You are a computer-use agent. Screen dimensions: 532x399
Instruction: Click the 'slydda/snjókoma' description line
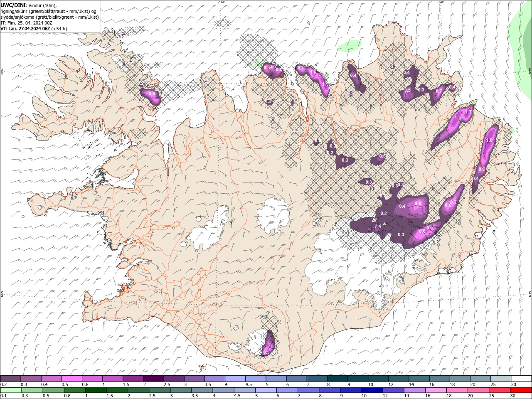tap(49, 17)
